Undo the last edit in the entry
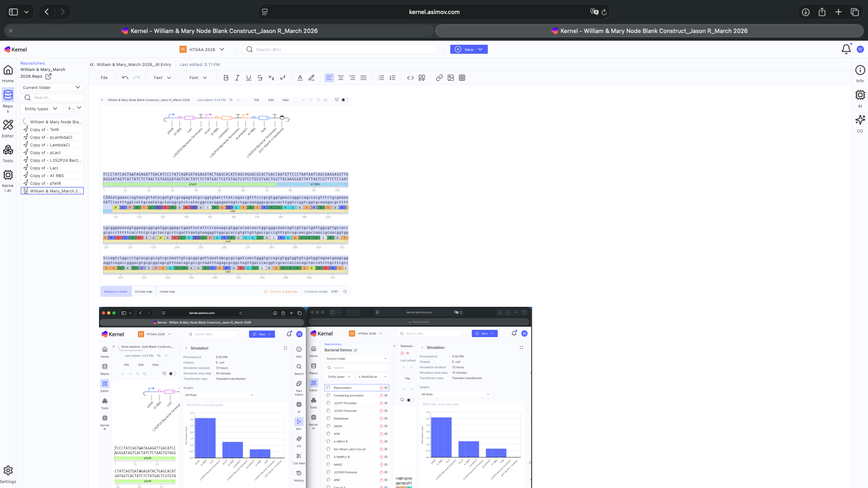This screenshot has width=868, height=488. pyautogui.click(x=125, y=78)
